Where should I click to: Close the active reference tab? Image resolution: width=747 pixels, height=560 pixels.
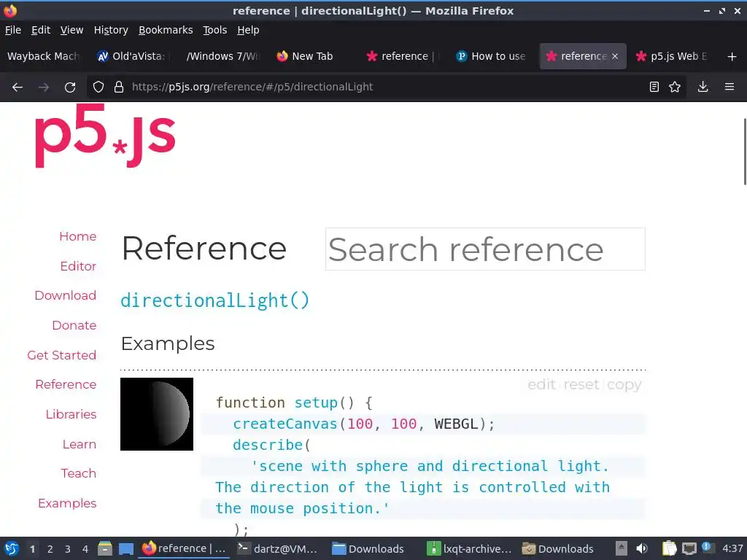tap(615, 56)
